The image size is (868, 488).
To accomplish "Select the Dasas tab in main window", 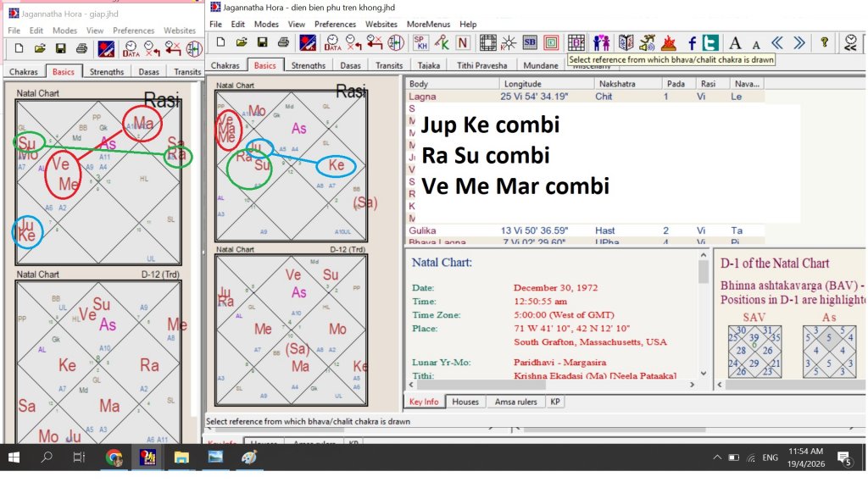I will (x=350, y=65).
